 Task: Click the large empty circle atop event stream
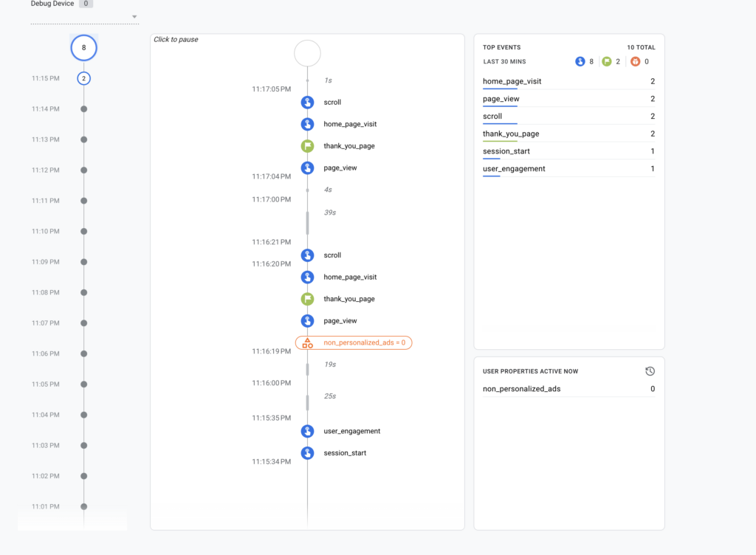pyautogui.click(x=307, y=53)
